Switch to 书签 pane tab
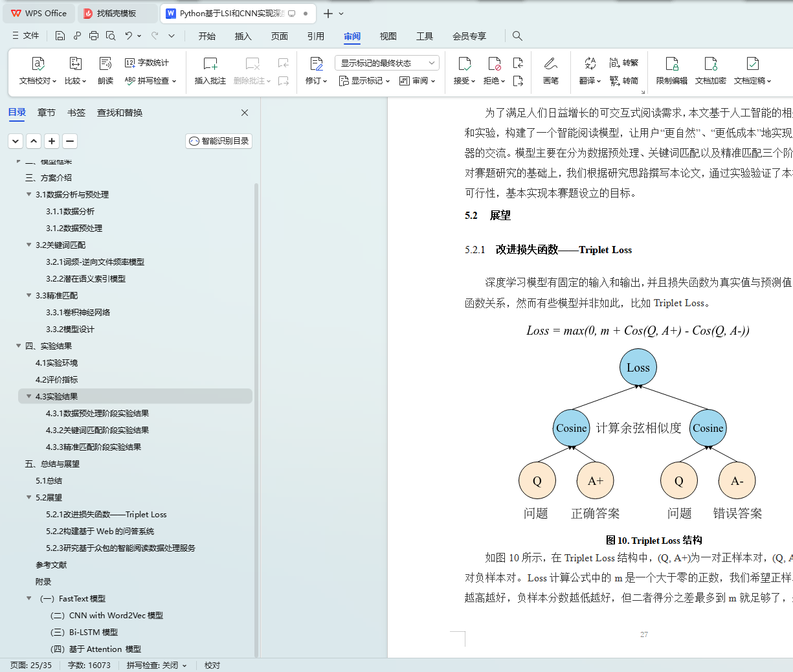793x672 pixels. pos(76,113)
